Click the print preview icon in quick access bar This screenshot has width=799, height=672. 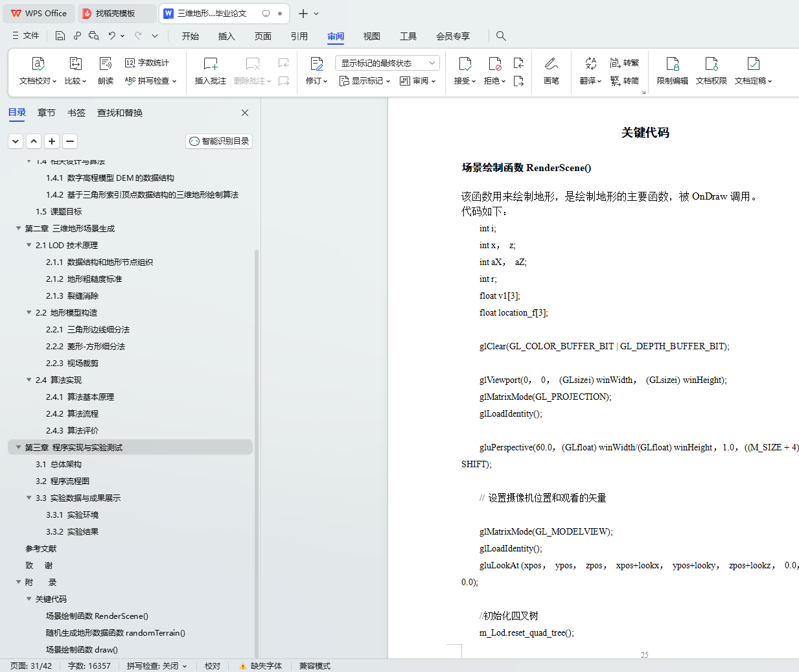(x=94, y=36)
